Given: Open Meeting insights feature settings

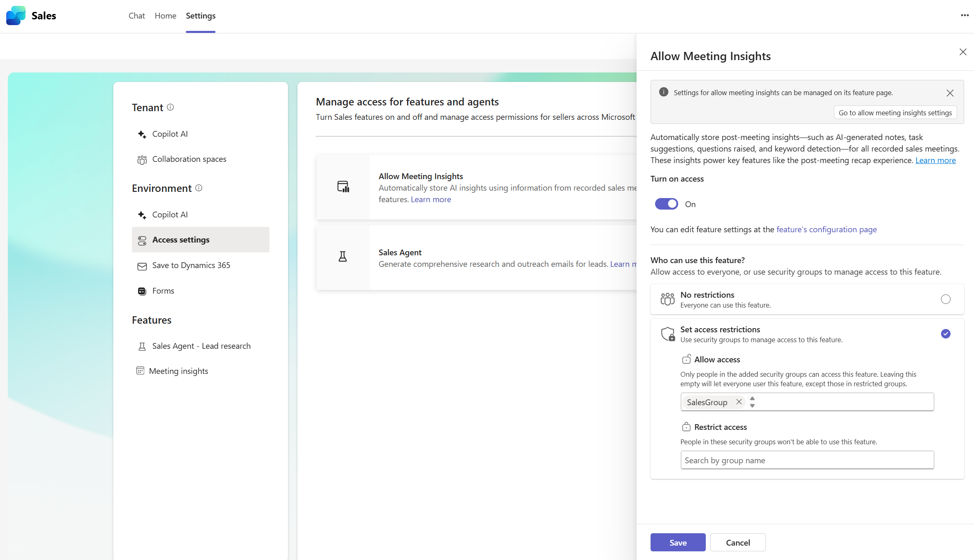Looking at the screenshot, I should click(178, 371).
